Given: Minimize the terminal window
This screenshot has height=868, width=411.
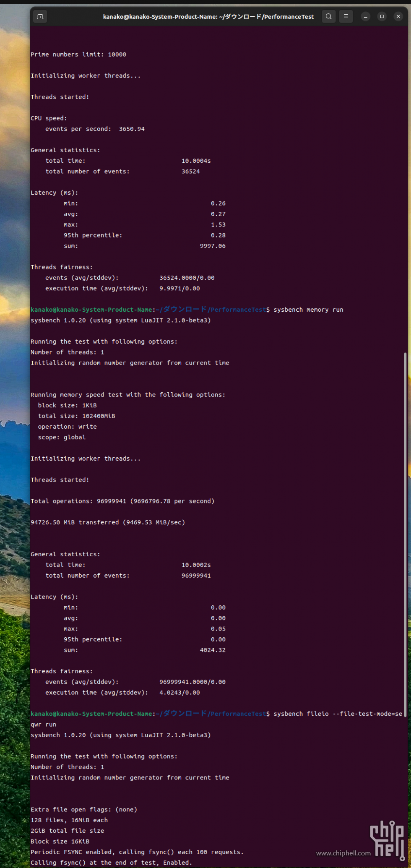Looking at the screenshot, I should [x=366, y=16].
